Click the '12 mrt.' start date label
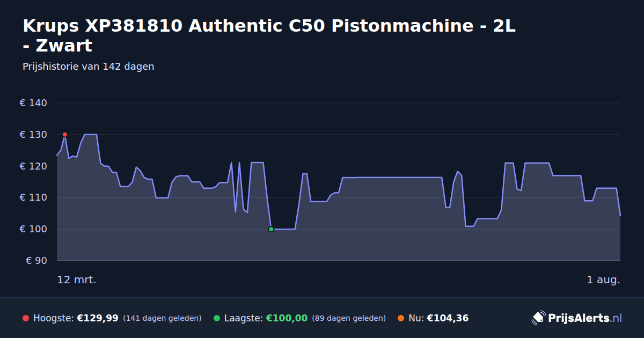 click(77, 280)
